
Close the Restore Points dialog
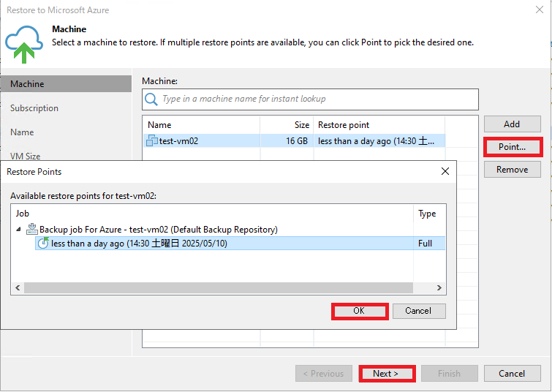point(445,171)
